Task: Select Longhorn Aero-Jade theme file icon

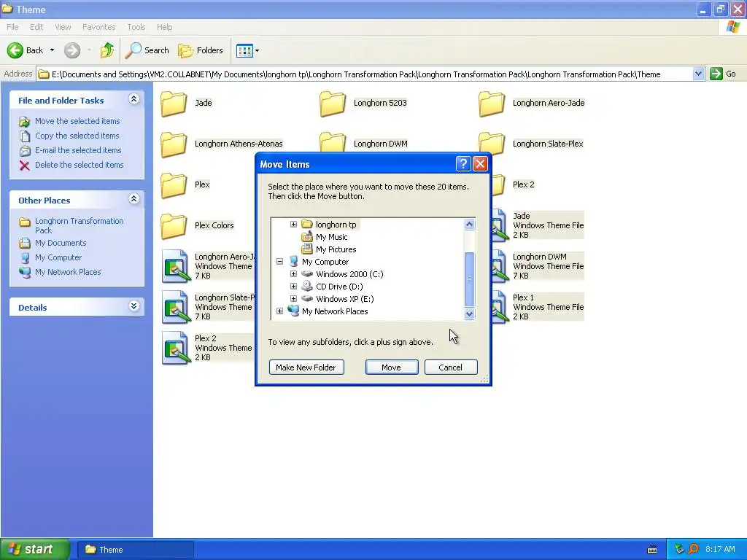Action: (176, 267)
